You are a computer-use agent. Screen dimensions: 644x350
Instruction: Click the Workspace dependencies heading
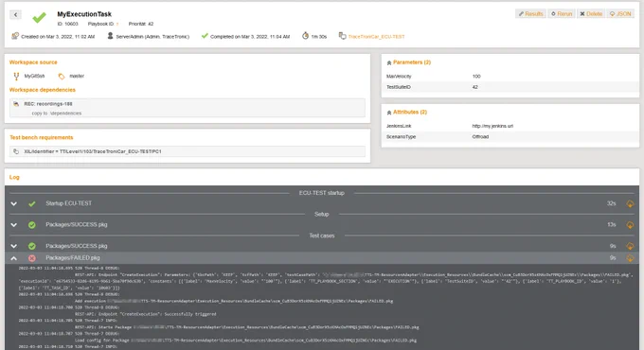43,90
